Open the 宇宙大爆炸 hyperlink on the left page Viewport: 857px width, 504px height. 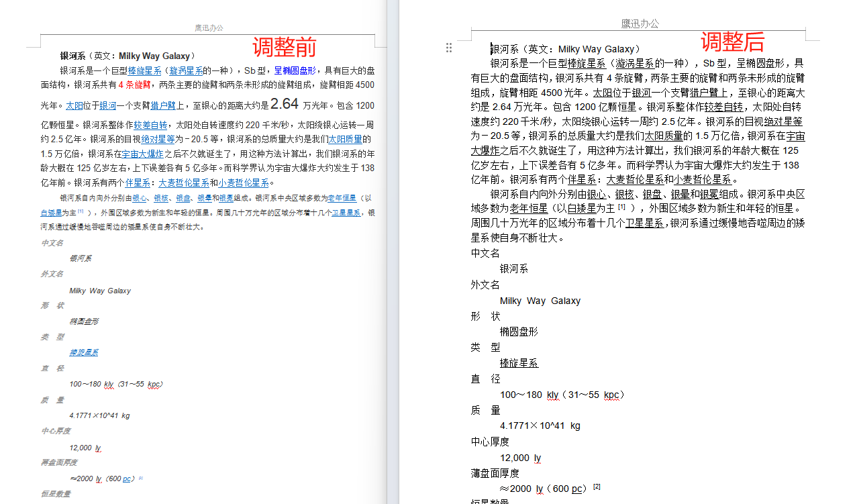point(143,154)
